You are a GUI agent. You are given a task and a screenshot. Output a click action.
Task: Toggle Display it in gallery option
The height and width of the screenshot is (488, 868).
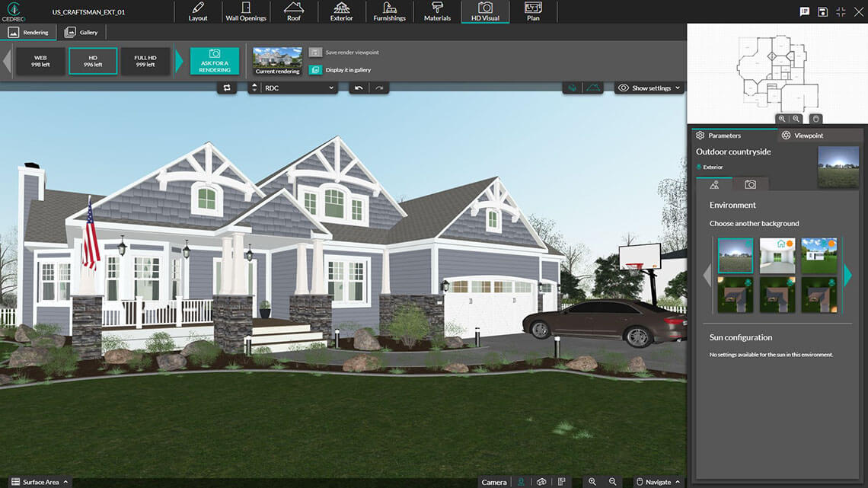point(315,70)
